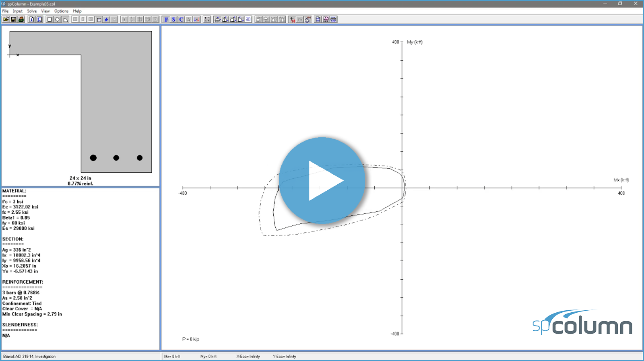Click the fourth sail-shaped diagram icon
The height and width of the screenshot is (361, 644).
tap(240, 19)
